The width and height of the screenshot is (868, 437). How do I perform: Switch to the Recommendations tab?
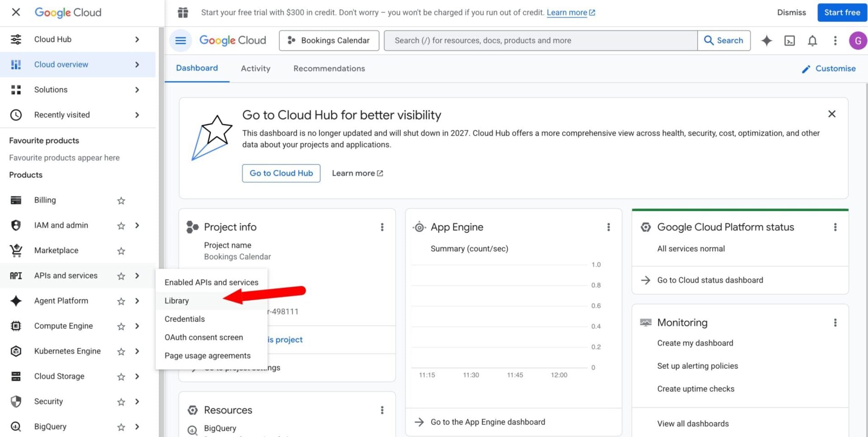(x=329, y=68)
